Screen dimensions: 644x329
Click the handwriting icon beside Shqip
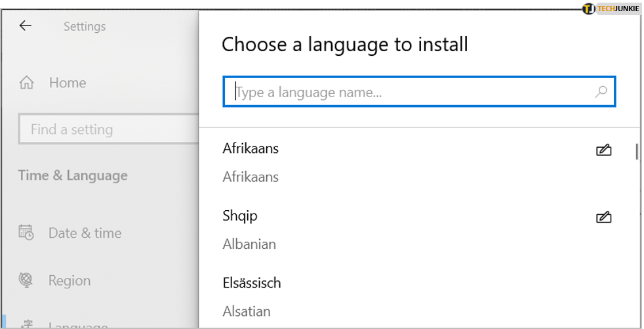604,217
